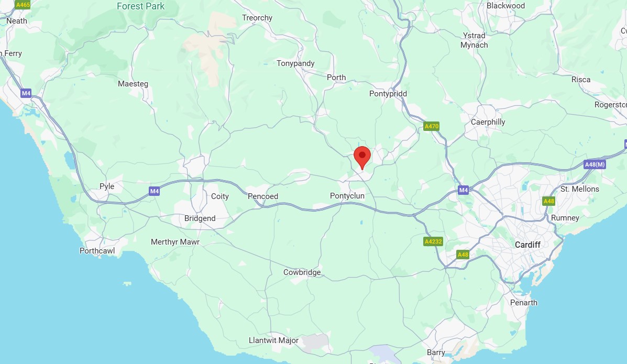
Task: Click the A48 shield near St. Mellons
Action: 548,201
